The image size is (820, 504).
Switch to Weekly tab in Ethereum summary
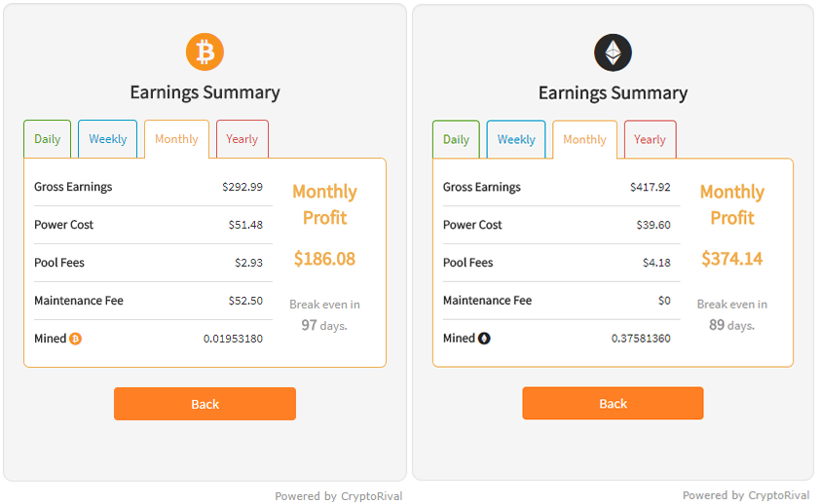(516, 139)
